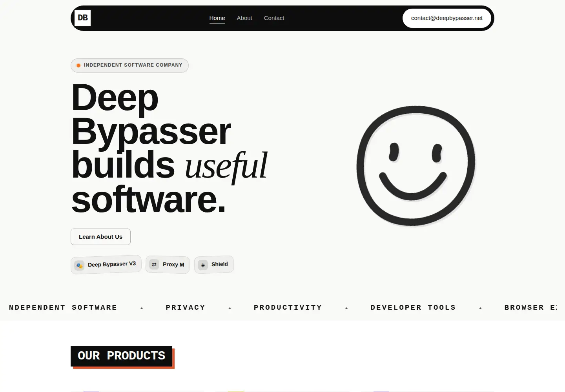The width and height of the screenshot is (565, 392).
Task: Open the Contact nav link
Action: pos(274,18)
